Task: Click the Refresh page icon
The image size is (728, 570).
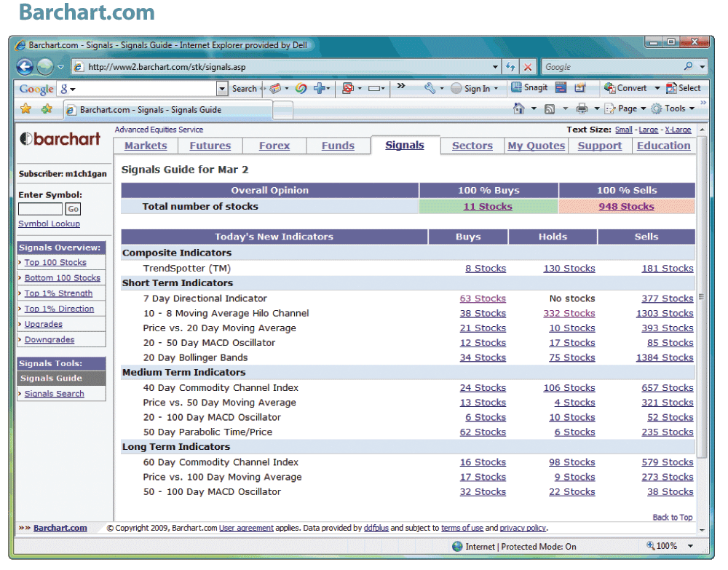Action: click(x=511, y=67)
